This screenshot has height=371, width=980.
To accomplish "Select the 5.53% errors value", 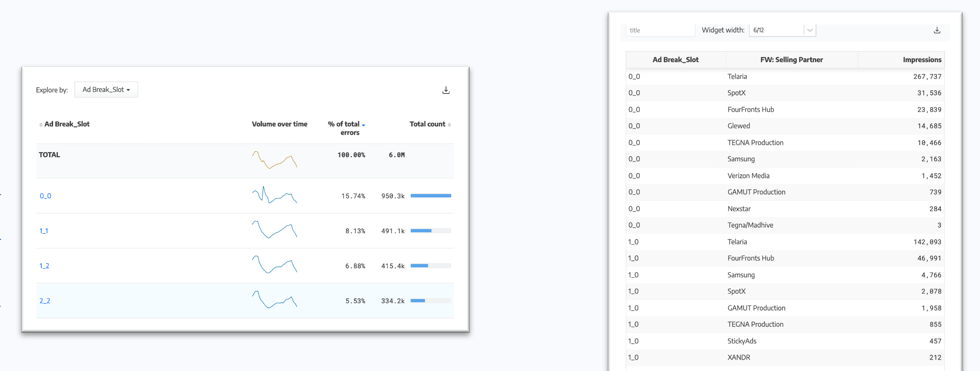I will point(355,301).
